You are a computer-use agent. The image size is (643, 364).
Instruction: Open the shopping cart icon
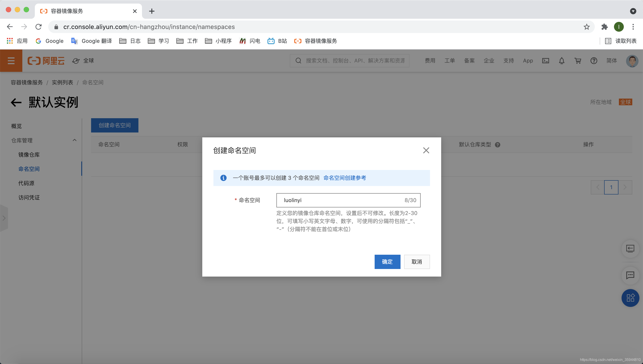[577, 61]
